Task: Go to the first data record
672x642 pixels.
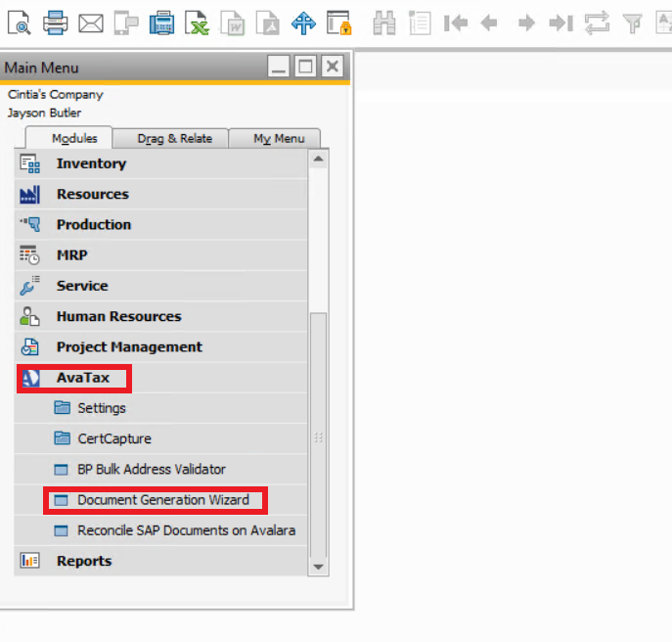Action: 456,23
